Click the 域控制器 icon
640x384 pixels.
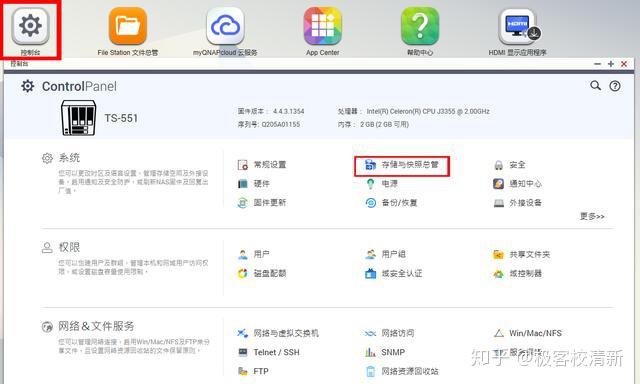(498, 274)
